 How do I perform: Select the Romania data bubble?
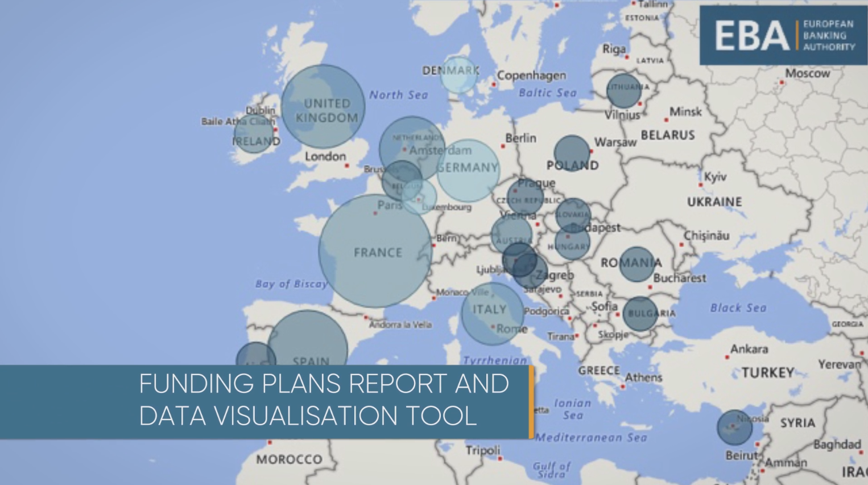[636, 264]
